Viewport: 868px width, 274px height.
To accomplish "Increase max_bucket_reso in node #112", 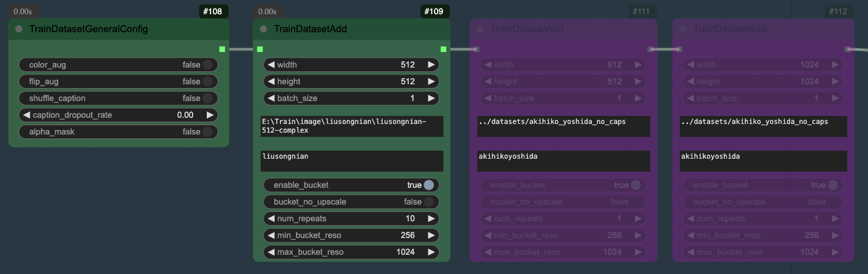I will (x=836, y=252).
